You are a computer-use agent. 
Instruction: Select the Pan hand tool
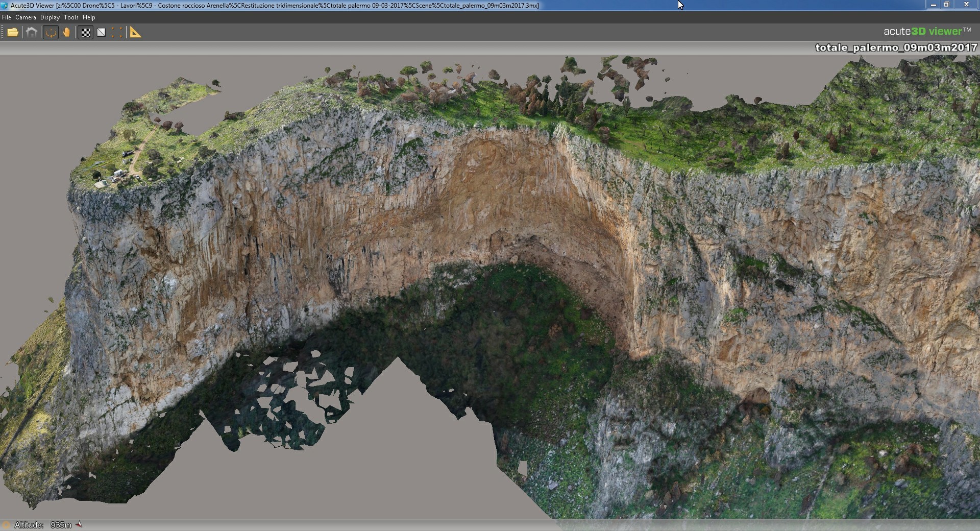point(66,33)
